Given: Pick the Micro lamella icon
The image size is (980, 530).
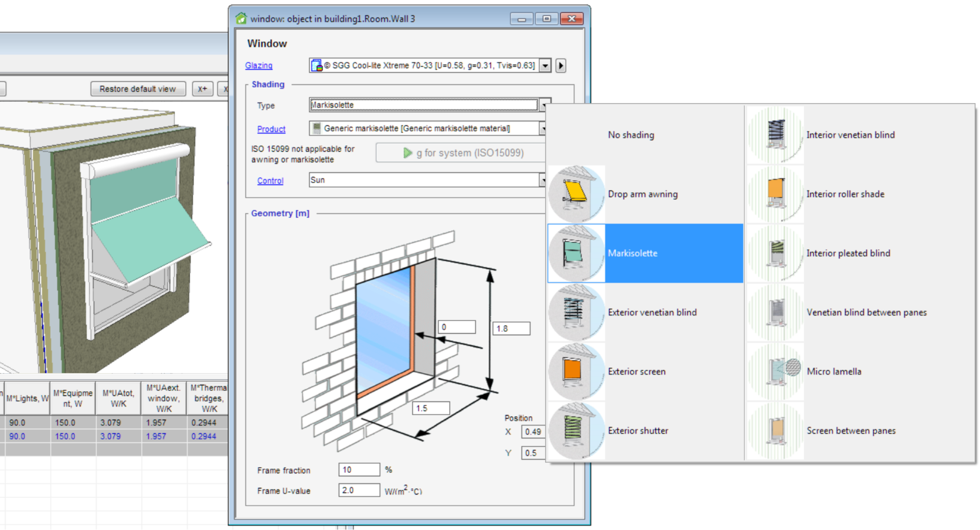Looking at the screenshot, I should coord(775,371).
